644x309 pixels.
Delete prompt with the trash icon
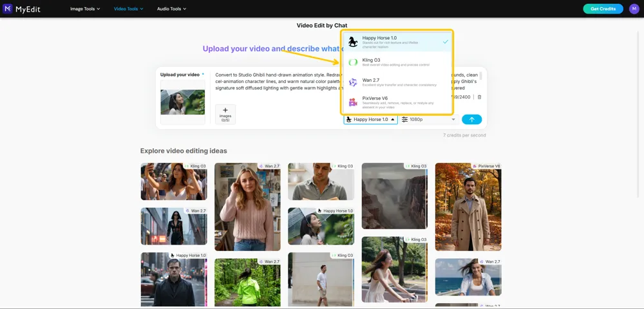point(479,97)
